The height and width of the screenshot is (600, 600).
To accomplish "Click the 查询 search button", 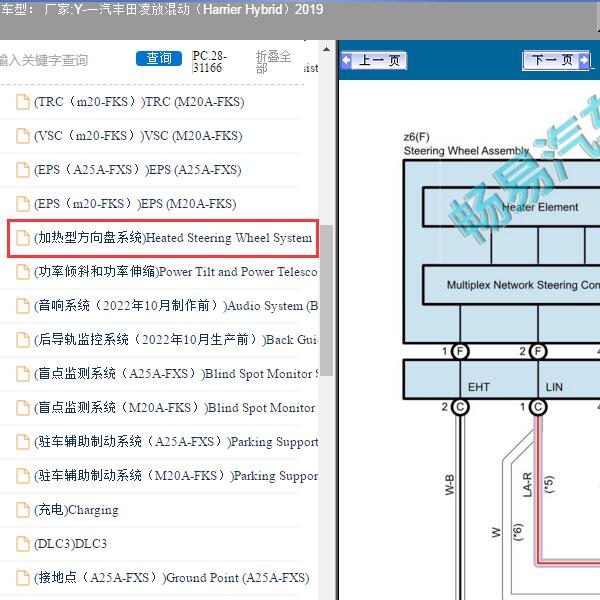I will pyautogui.click(x=159, y=59).
